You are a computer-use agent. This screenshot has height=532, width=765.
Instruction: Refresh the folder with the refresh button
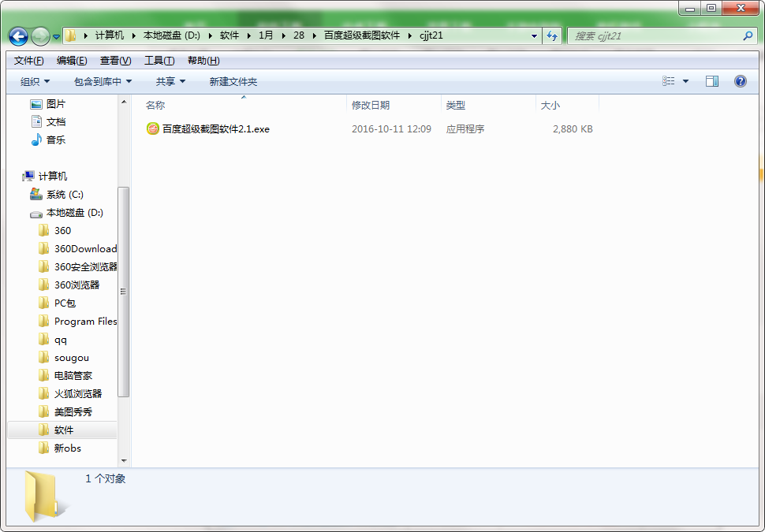coord(552,35)
